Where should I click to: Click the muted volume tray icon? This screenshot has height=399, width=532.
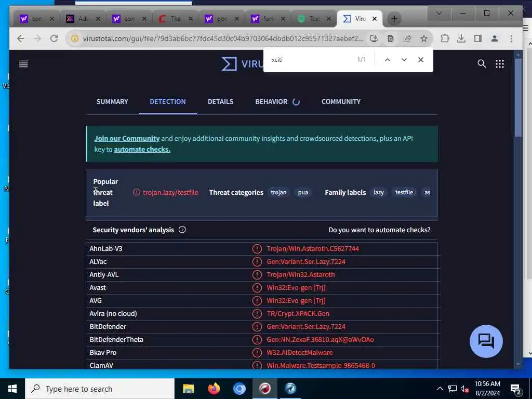[x=464, y=389]
